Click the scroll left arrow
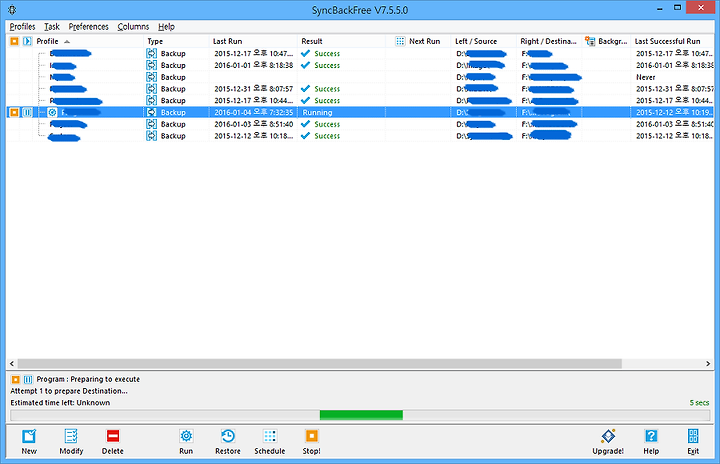This screenshot has width=720, height=464. [12, 363]
